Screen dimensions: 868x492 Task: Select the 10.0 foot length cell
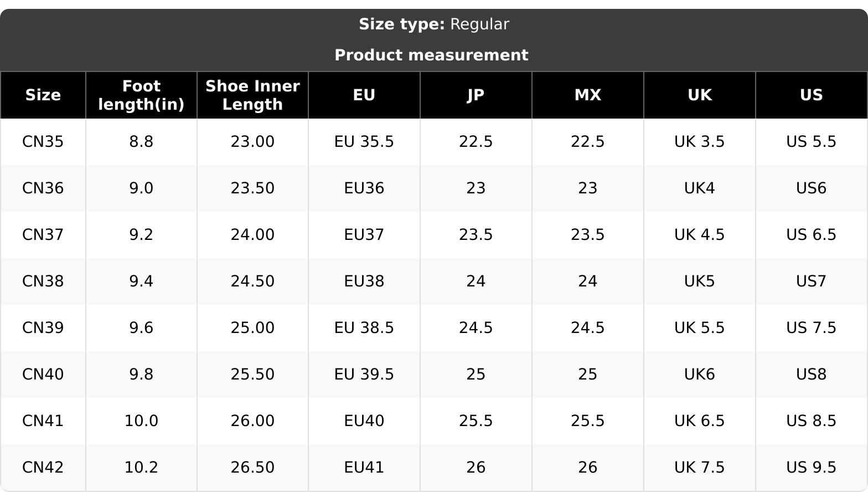click(x=141, y=421)
